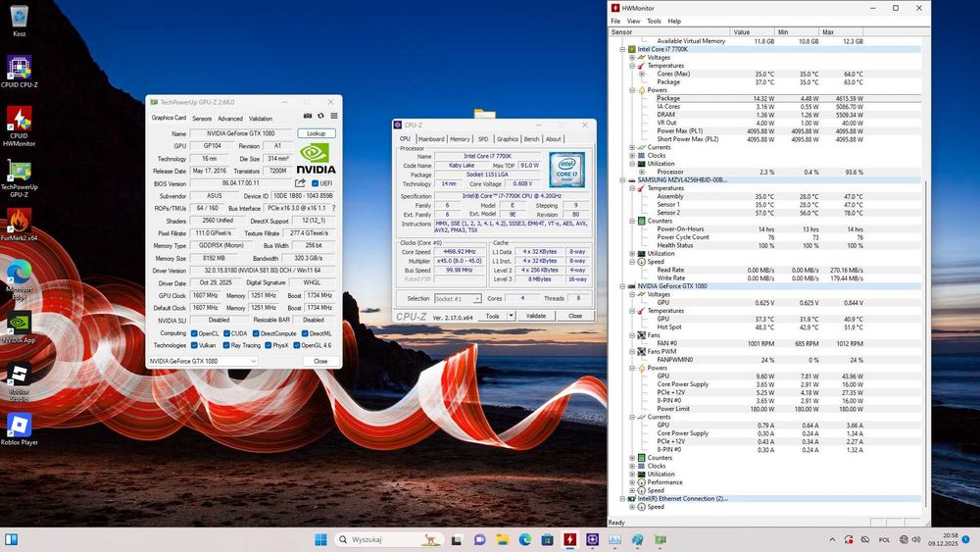
Task: Open File Explorer from the taskbar
Action: click(x=503, y=540)
